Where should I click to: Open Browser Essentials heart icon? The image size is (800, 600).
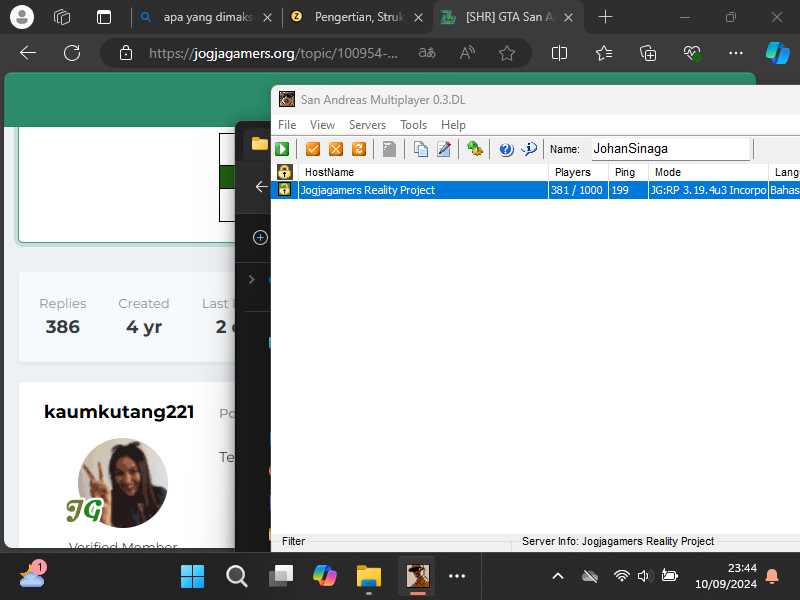[692, 53]
